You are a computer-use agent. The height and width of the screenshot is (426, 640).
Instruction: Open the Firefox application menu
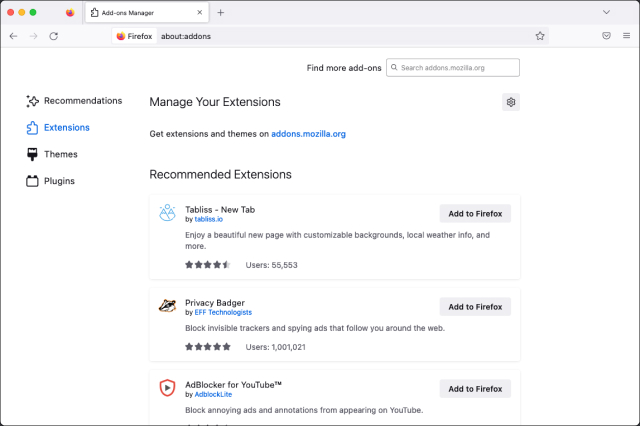coord(626,35)
